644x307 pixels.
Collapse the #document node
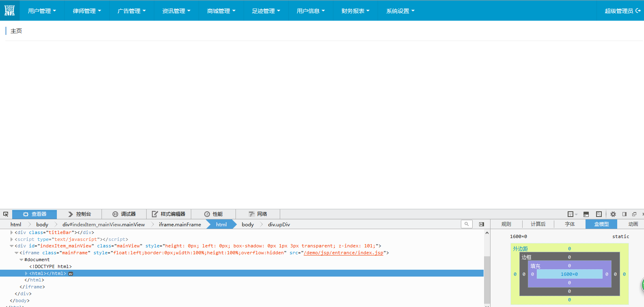pos(21,260)
